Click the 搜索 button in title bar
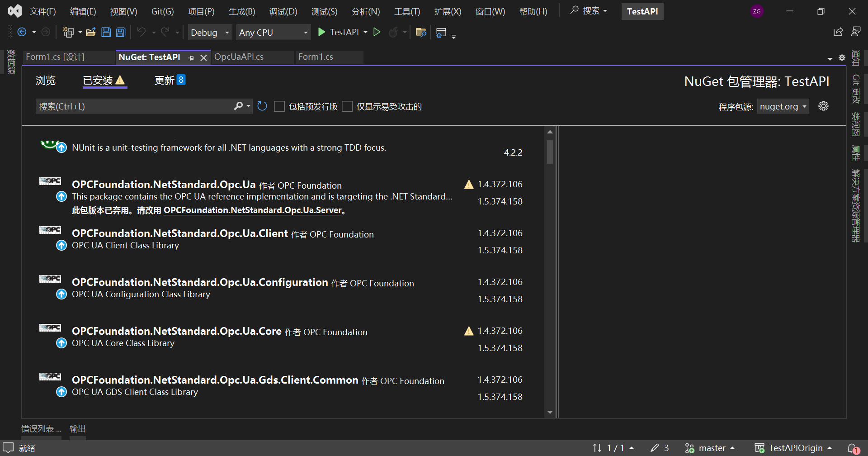This screenshot has width=868, height=456. click(x=589, y=11)
